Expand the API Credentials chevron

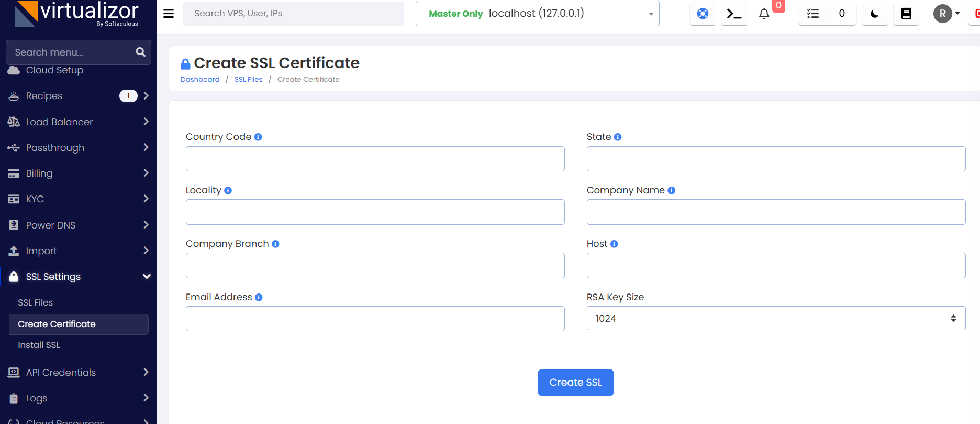[146, 372]
